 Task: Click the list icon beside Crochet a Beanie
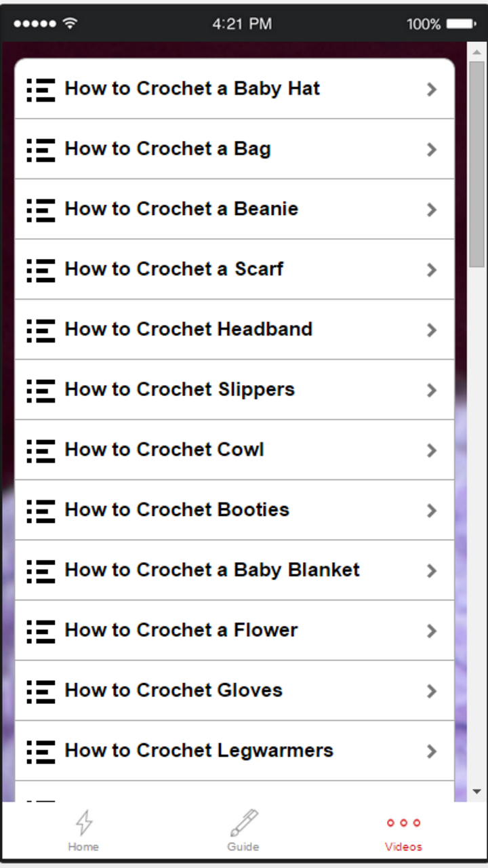[40, 210]
